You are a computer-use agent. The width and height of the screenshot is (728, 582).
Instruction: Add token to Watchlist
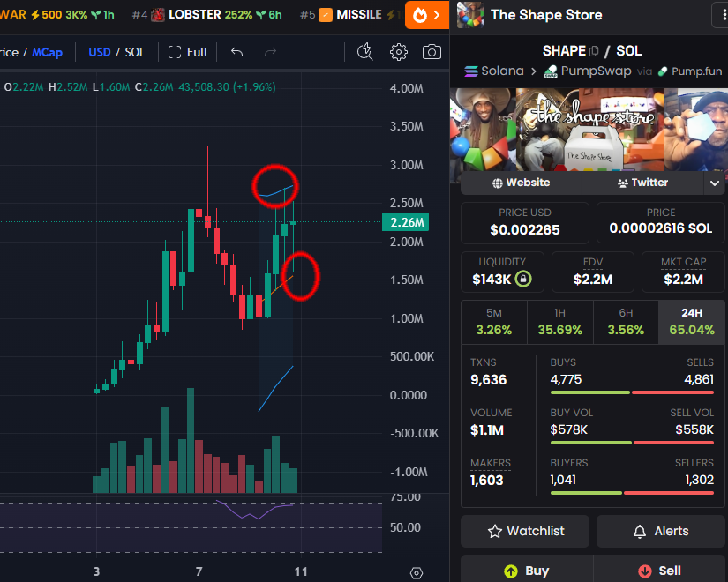click(525, 531)
